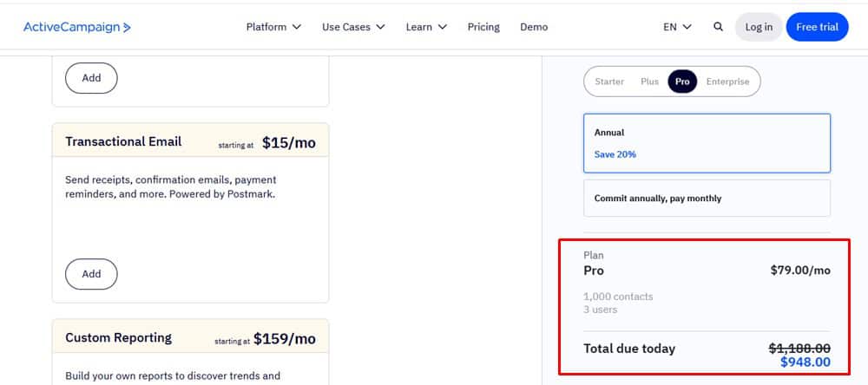
Task: Click the struck-through $1,188.00 price
Action: (x=800, y=348)
